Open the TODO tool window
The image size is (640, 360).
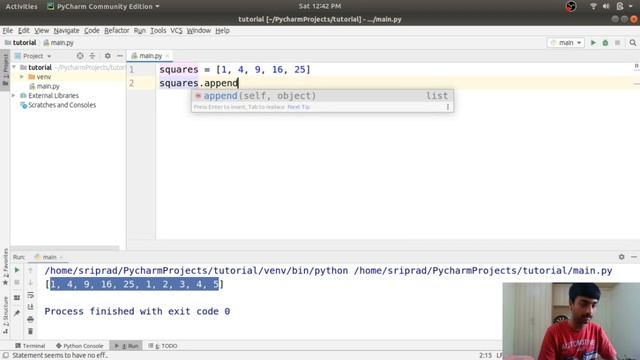[163, 346]
